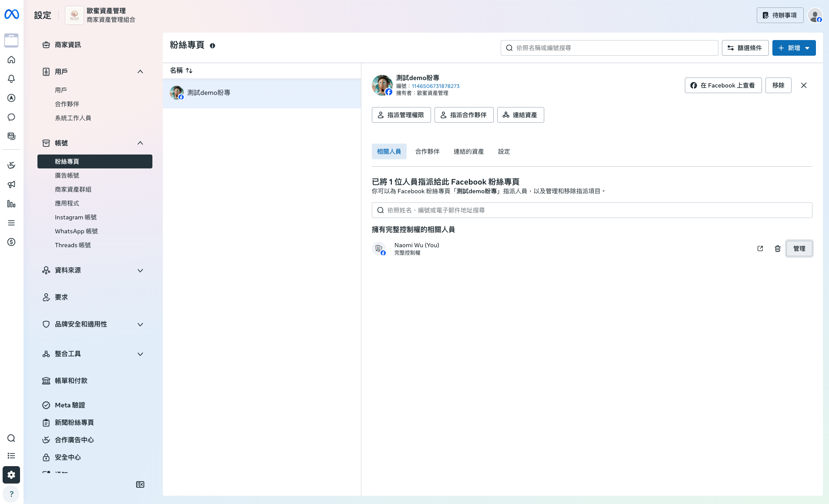Click the megaphone ads icon in rail

[x=11, y=185]
